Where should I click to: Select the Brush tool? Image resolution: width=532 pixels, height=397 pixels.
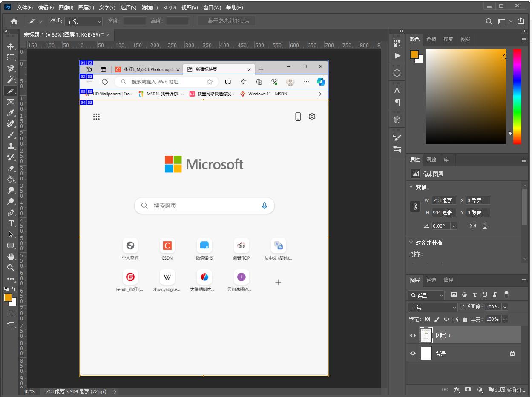[x=11, y=135]
